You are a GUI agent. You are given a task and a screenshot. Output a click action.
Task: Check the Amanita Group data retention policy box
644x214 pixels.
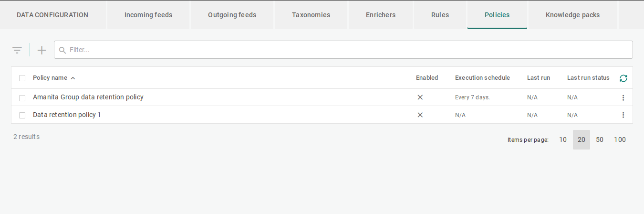coord(22,98)
